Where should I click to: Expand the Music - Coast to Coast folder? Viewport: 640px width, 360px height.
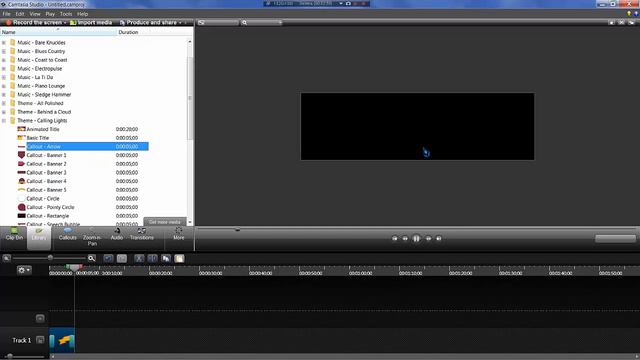[4, 60]
